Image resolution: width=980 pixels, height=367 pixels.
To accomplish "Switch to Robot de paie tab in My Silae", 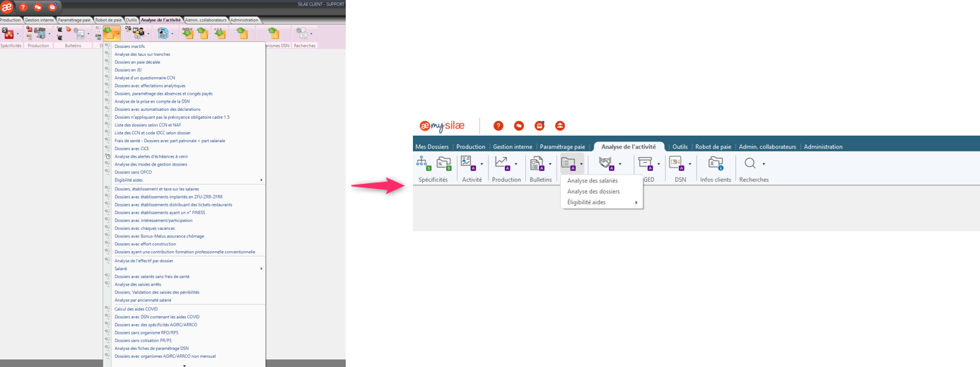I will (x=713, y=146).
